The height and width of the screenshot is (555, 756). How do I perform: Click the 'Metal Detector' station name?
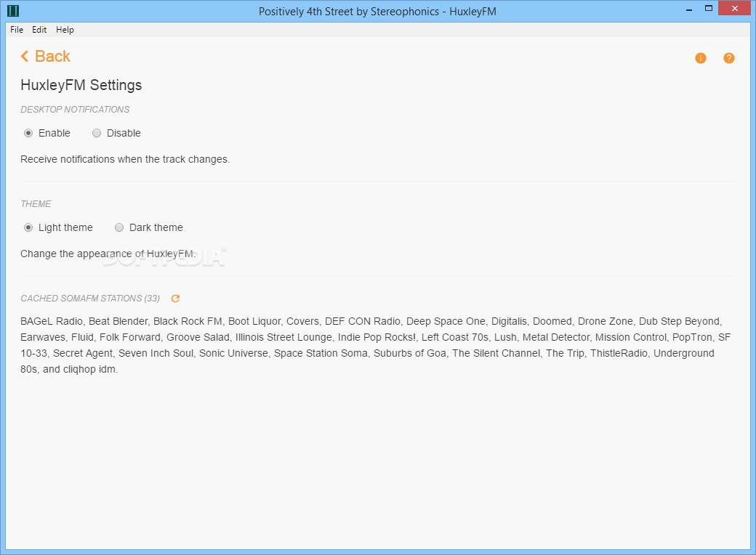click(x=556, y=337)
